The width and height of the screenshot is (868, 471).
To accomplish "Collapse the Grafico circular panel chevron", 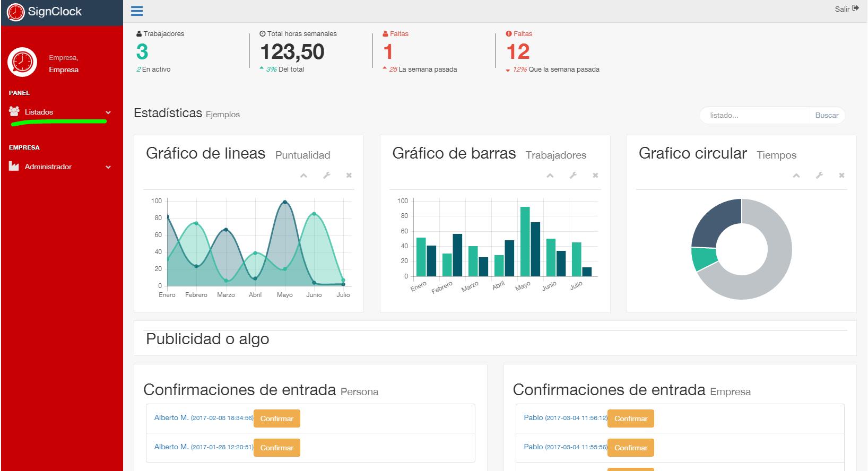I will click(x=796, y=176).
